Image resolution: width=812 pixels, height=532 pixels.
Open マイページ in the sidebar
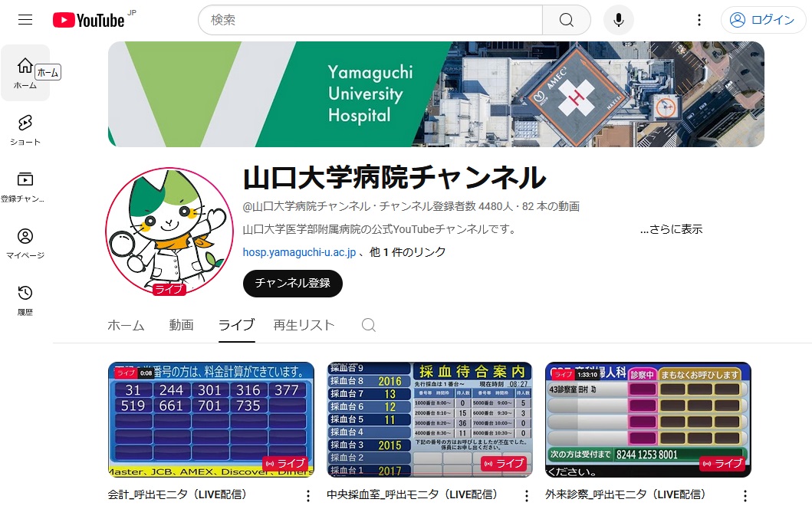click(x=25, y=243)
